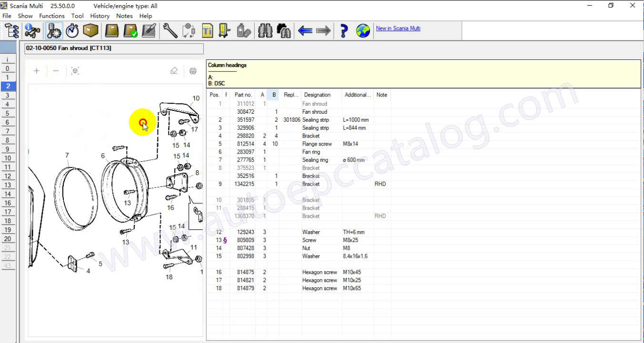The image size is (644, 343).
Task: Open the Notes menu
Action: click(125, 16)
